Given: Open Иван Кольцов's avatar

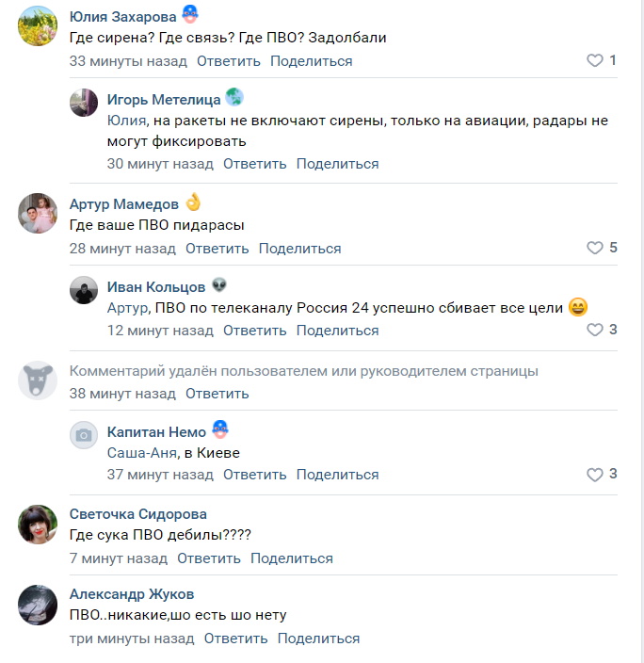Looking at the screenshot, I should (x=84, y=290).
